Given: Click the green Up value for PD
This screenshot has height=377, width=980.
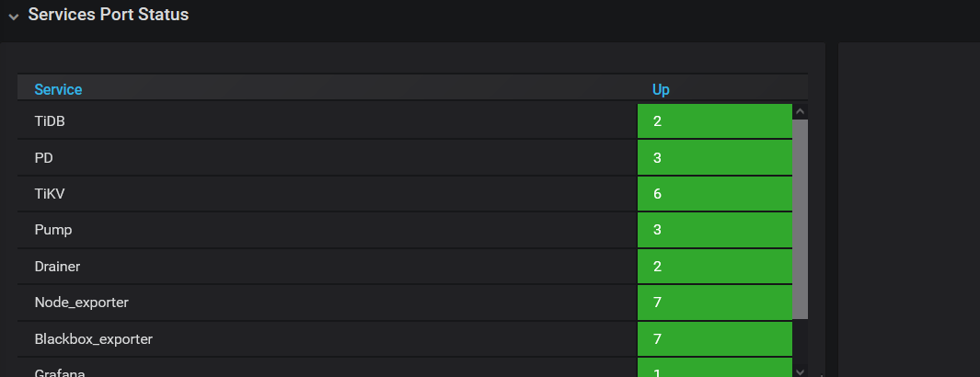Looking at the screenshot, I should [x=714, y=158].
